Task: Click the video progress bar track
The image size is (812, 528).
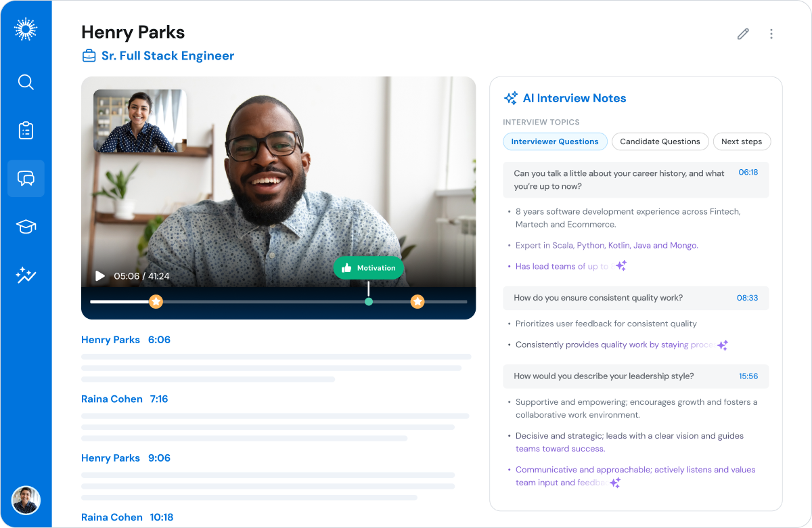Action: 279,301
